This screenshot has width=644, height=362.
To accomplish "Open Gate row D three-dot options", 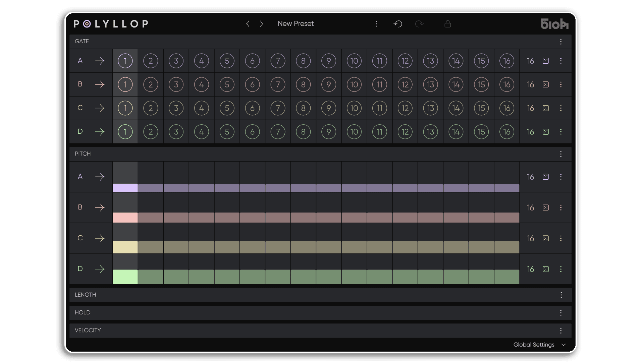I will click(561, 132).
